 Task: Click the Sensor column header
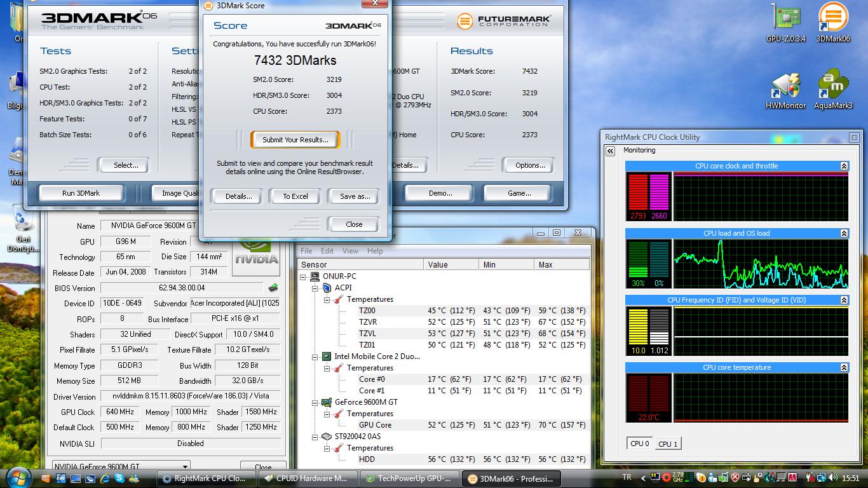pyautogui.click(x=360, y=264)
